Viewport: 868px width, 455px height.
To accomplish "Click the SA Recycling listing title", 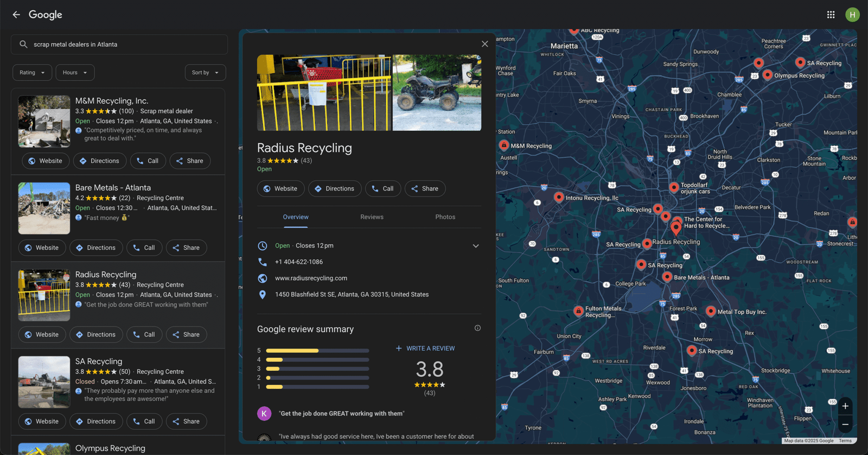I will (99, 362).
